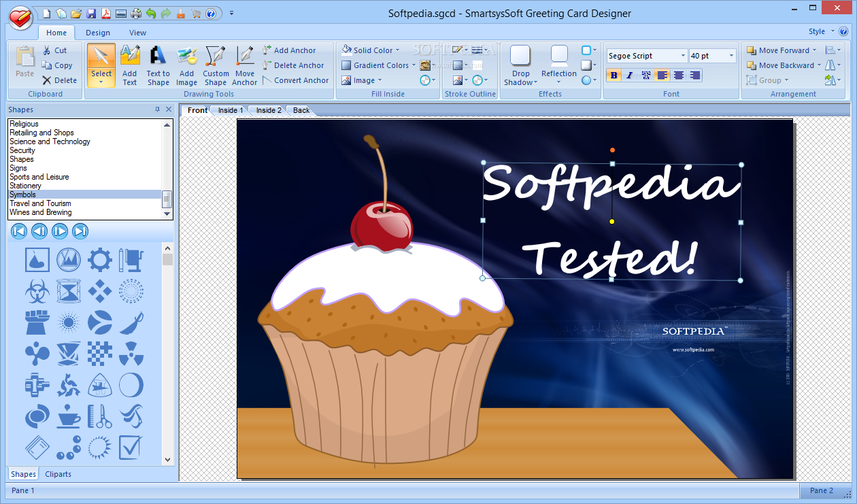Insert the coffee cup shape
This screenshot has height=504, width=857.
pos(69,416)
